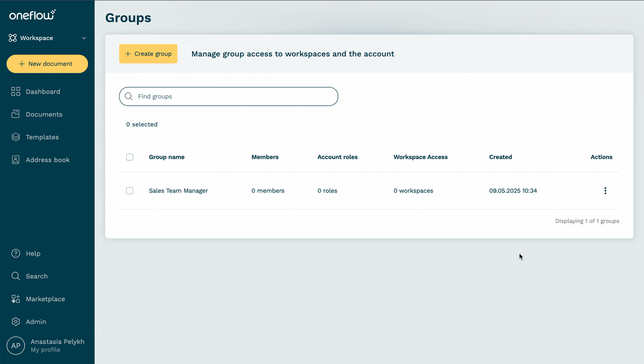The image size is (644, 364).
Task: Open the Actions menu for Sales Team Manager
Action: point(605,190)
